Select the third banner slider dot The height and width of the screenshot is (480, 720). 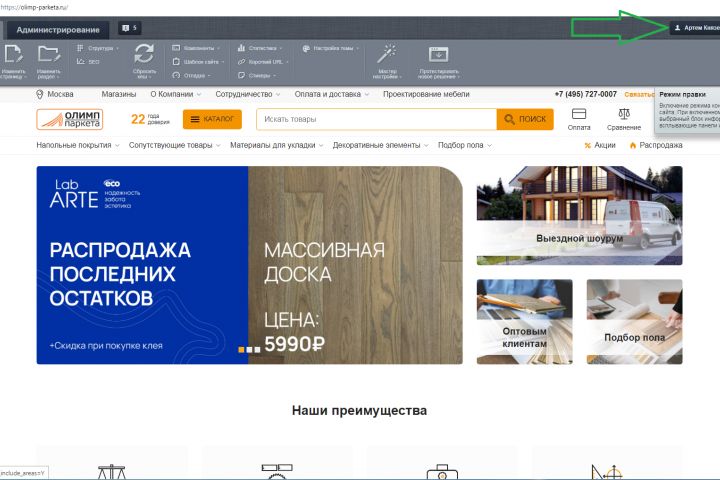coord(257,350)
